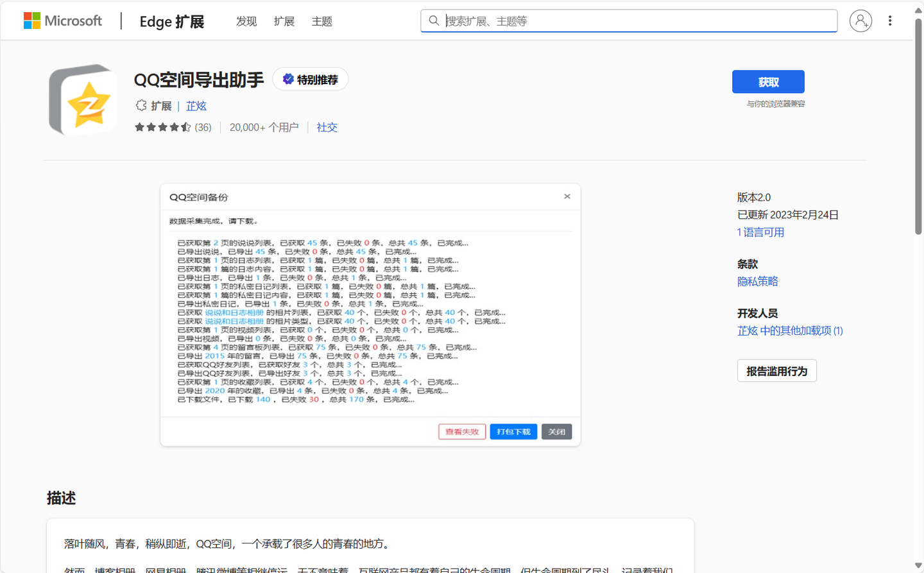Image resolution: width=924 pixels, height=573 pixels.
Task: Click the 数据采集完成，请下载。 text
Action: [214, 221]
